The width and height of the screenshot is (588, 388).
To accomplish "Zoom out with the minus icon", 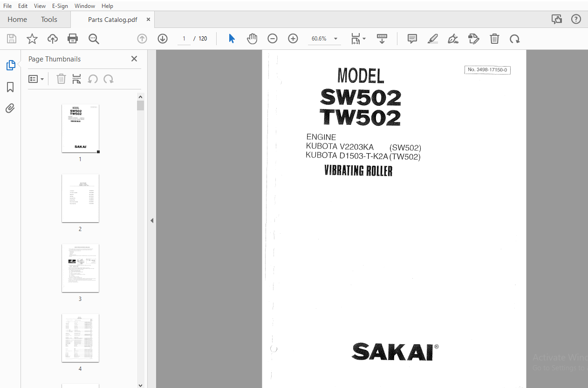I will point(273,39).
